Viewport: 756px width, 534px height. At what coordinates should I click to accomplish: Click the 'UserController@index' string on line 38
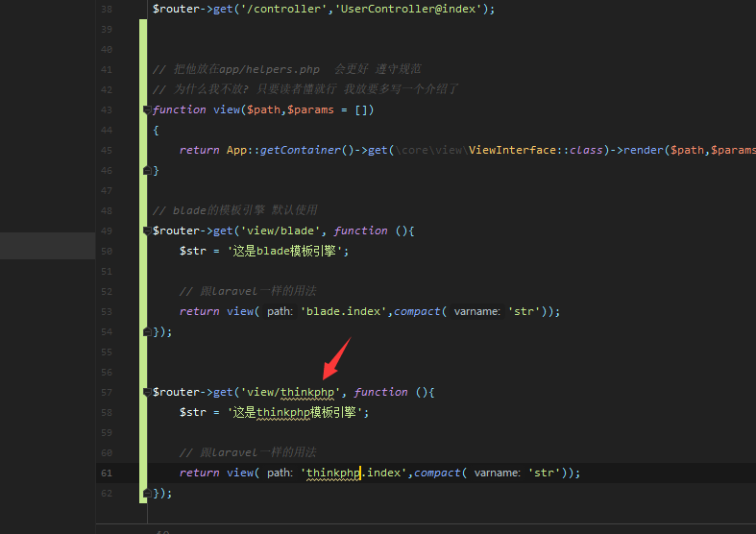pyautogui.click(x=408, y=9)
